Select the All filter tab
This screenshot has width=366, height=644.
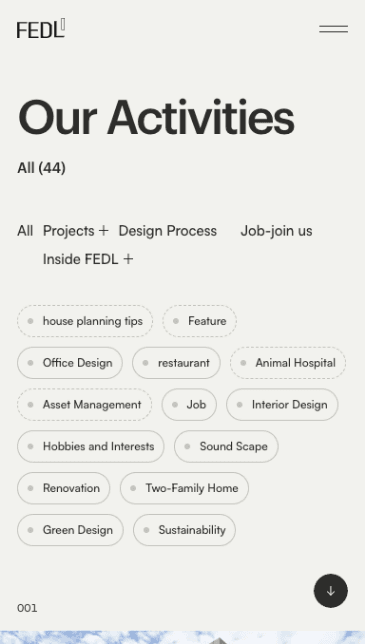click(25, 231)
